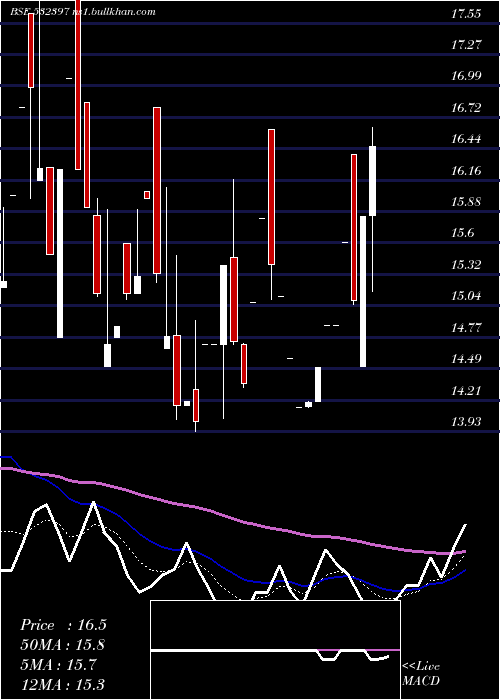The height and width of the screenshot is (700, 500).
Task: Click the 15.04 price axis label
Action: [466, 296]
